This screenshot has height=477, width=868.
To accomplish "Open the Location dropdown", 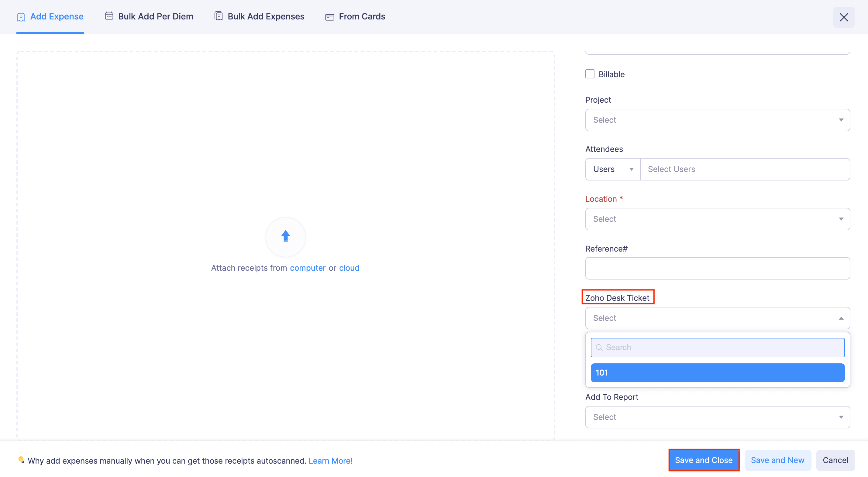I will pos(717,219).
